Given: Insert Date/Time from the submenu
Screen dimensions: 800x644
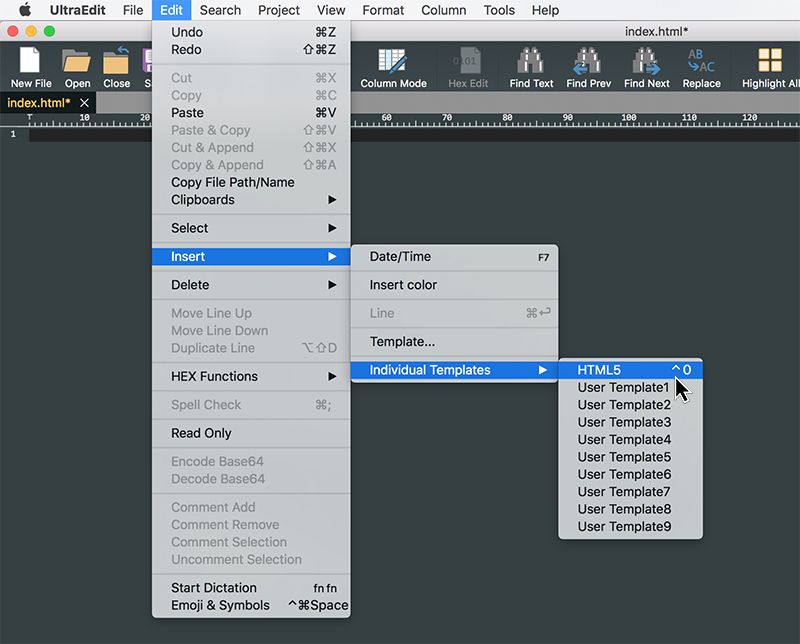Looking at the screenshot, I should (x=454, y=257).
